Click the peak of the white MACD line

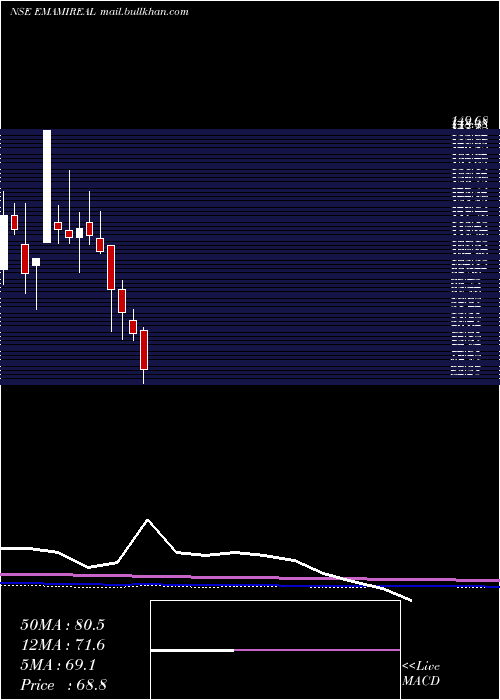click(147, 520)
